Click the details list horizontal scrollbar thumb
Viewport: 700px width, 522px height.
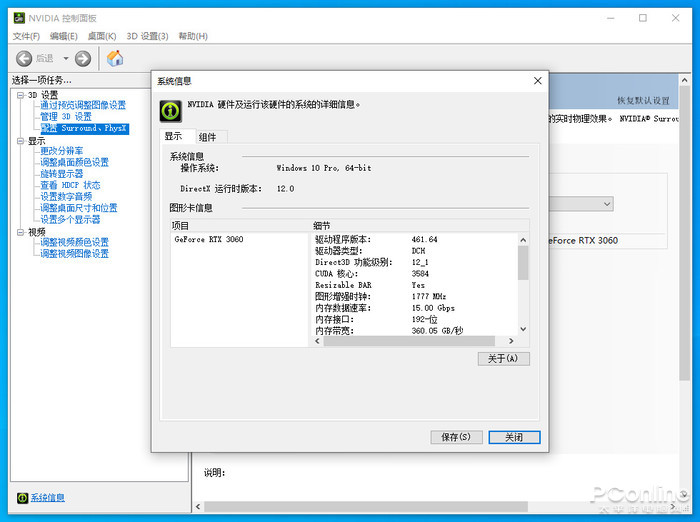point(409,341)
